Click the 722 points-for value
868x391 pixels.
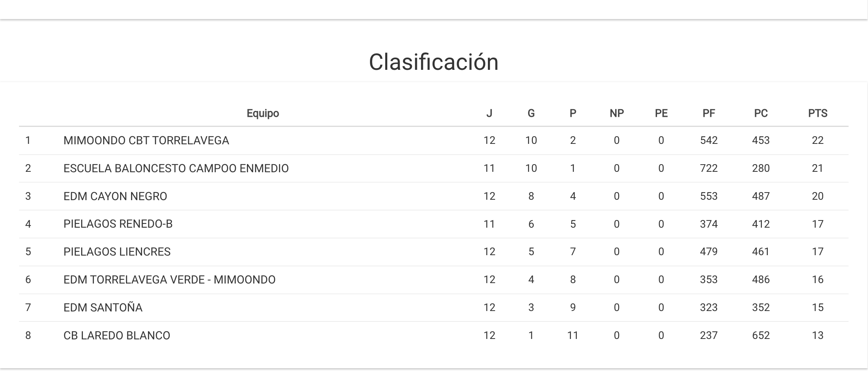(709, 168)
